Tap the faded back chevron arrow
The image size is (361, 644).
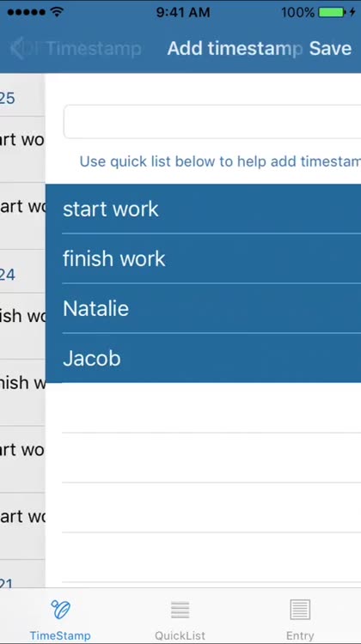[17, 48]
